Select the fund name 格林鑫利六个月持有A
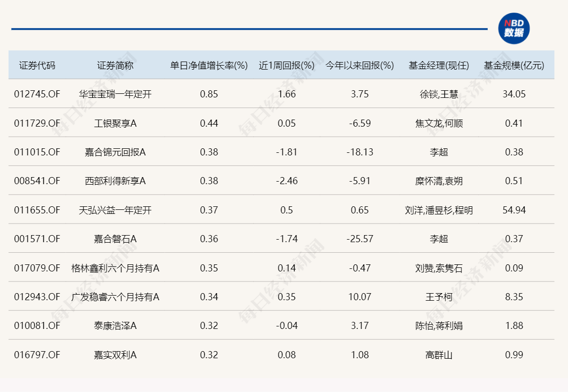 tap(115, 268)
